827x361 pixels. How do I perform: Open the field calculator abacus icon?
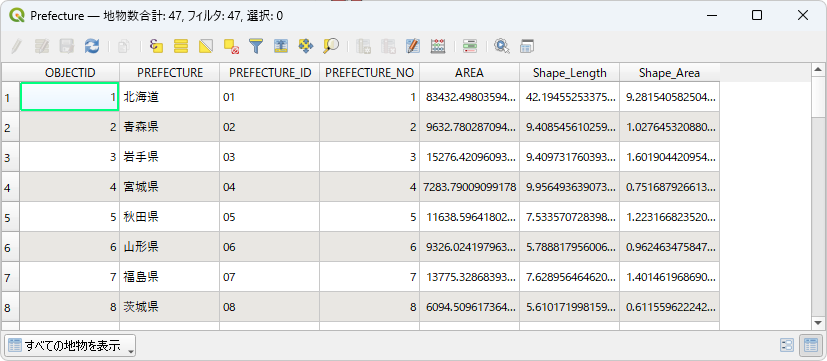click(x=438, y=46)
